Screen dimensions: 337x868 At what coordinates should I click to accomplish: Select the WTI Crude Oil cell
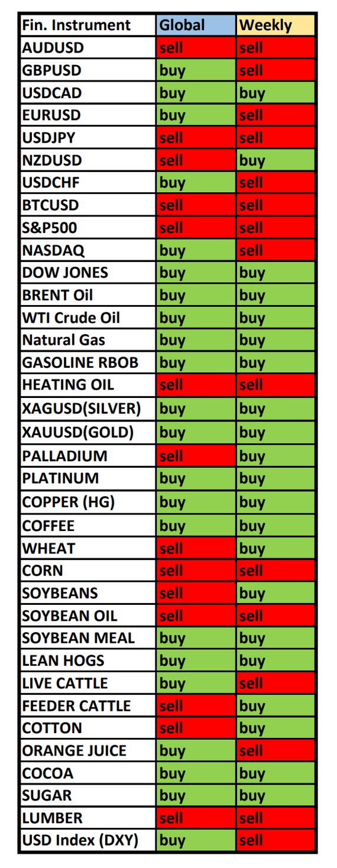[88, 318]
